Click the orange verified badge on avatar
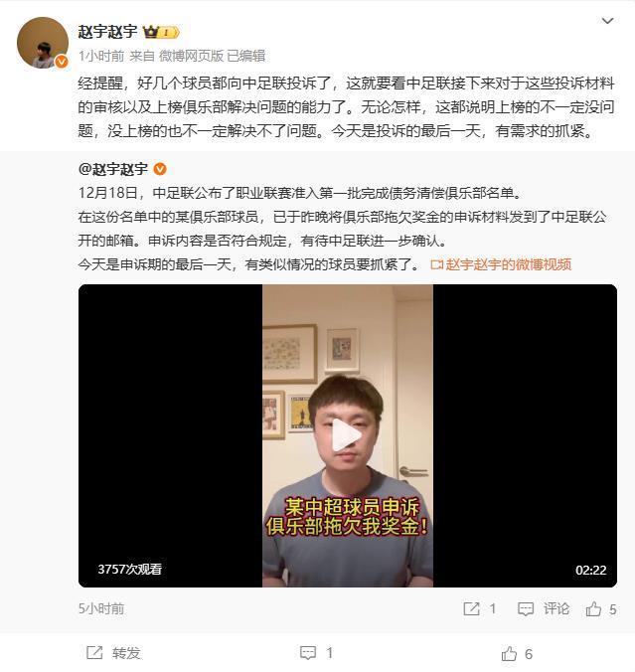Viewport: 635px width, 672px height. 62,62
